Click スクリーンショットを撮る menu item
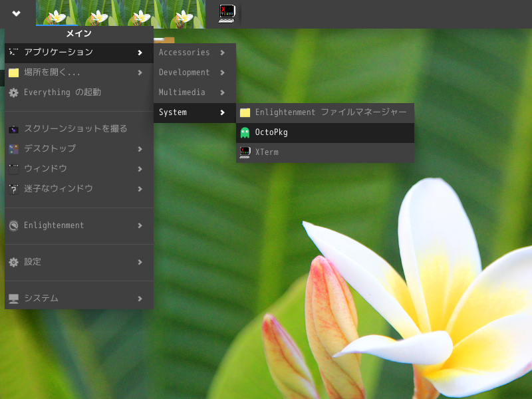The width and height of the screenshot is (532, 399). pos(79,129)
